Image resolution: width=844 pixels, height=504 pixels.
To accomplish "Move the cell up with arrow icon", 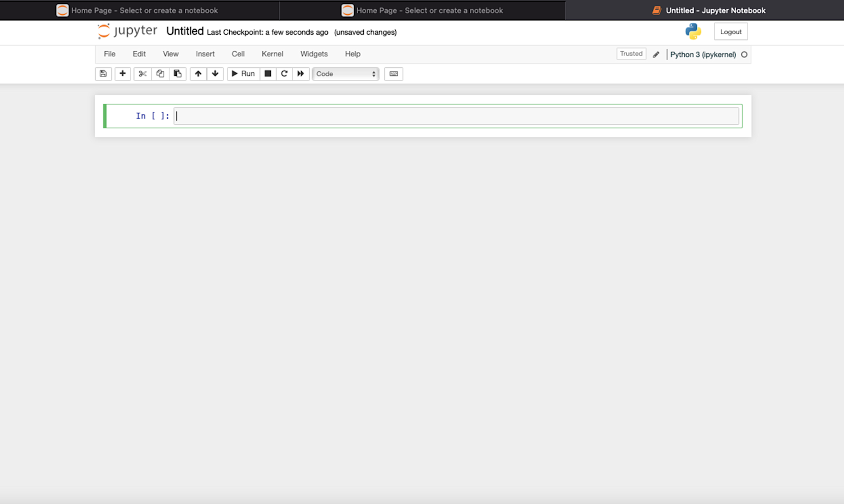I will click(x=198, y=74).
